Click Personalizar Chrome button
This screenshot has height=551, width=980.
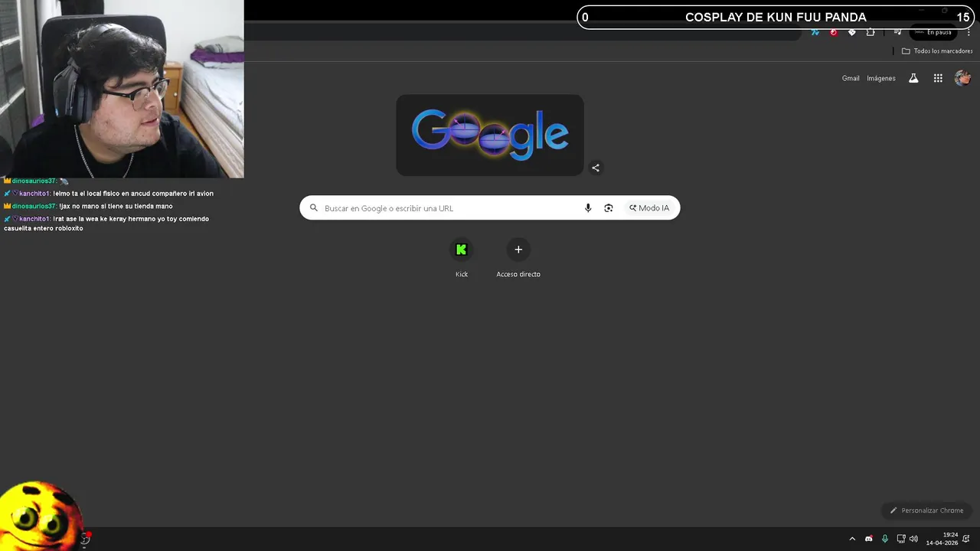click(x=926, y=510)
